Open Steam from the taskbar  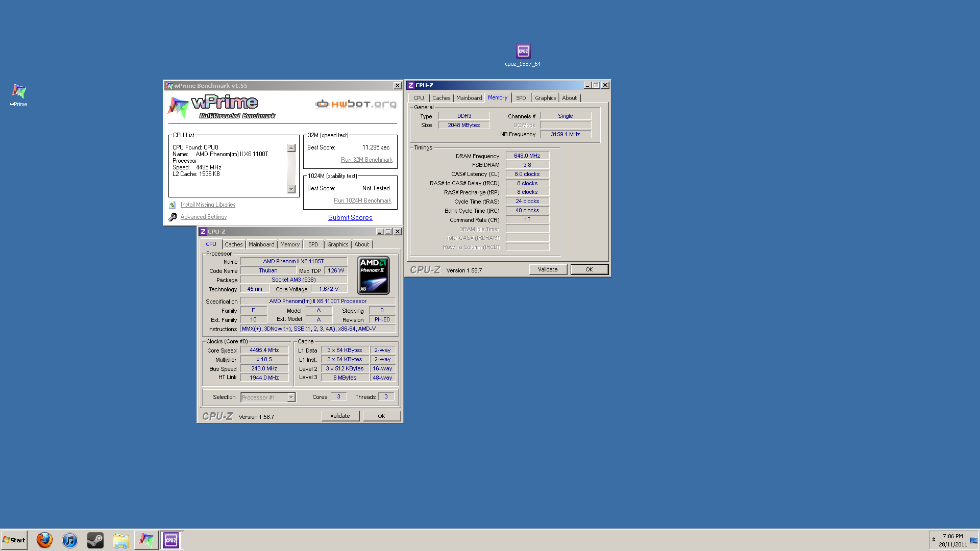tap(95, 540)
